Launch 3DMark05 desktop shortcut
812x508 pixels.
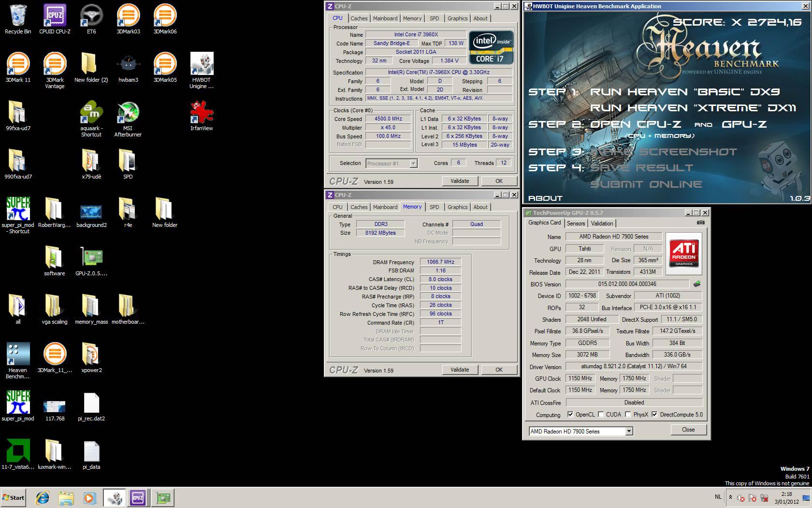165,68
